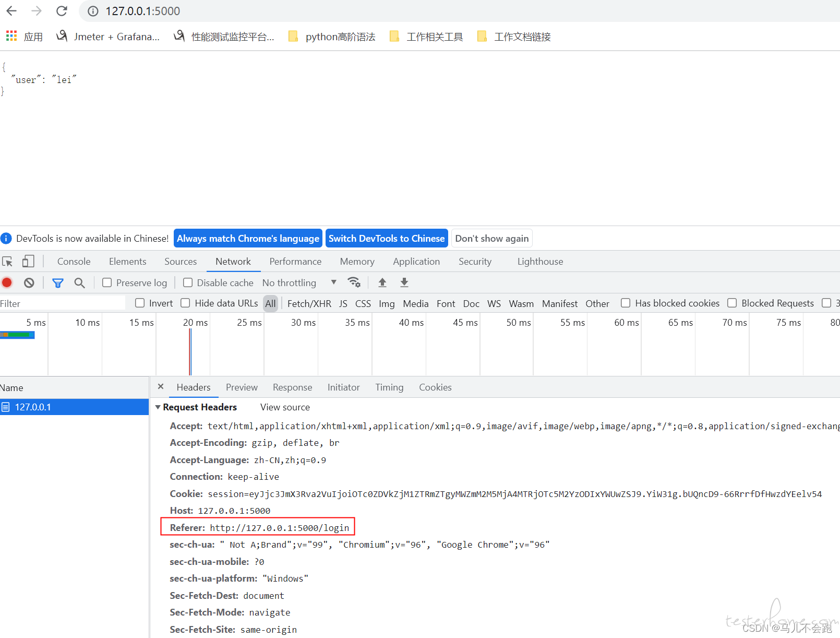Toggle the network filter funnel icon
The width and height of the screenshot is (840, 638).
coord(58,282)
